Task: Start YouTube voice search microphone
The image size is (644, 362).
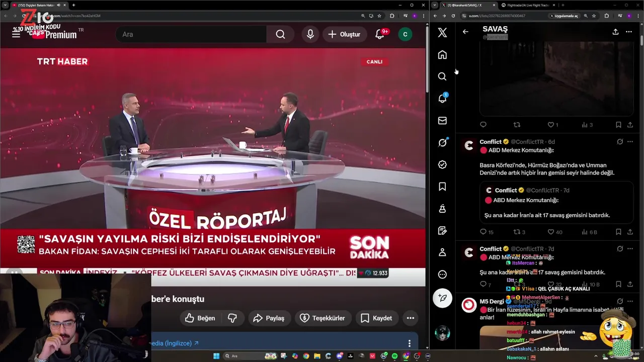Action: [x=310, y=34]
